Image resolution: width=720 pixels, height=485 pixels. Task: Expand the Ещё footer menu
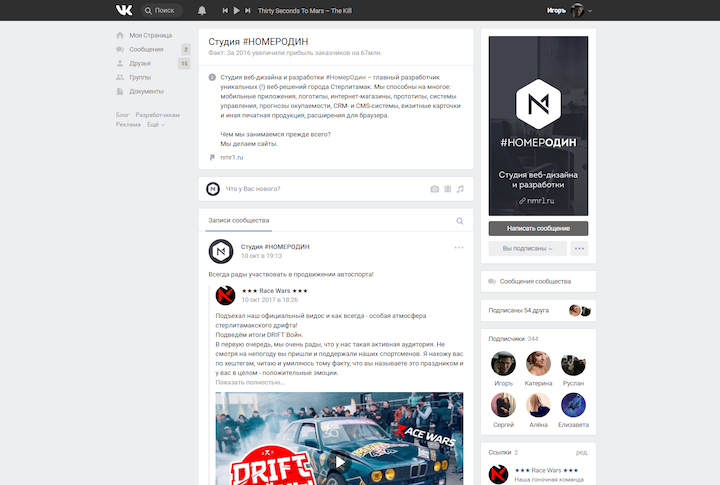click(156, 124)
